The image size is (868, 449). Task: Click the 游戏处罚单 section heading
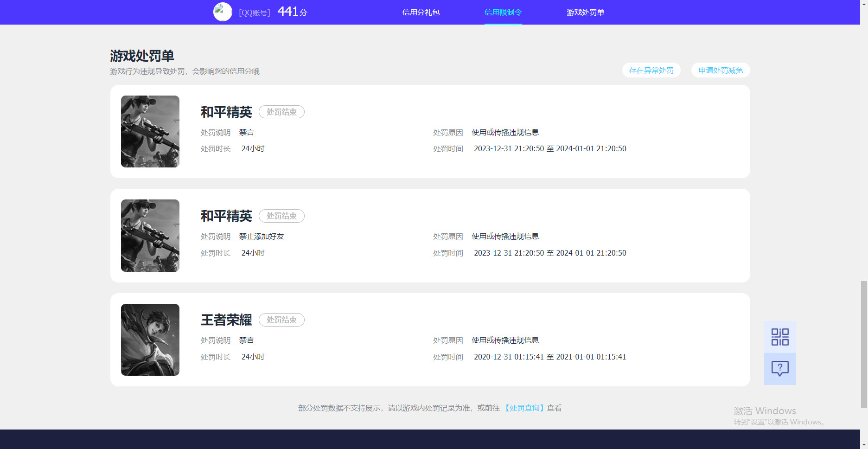142,56
